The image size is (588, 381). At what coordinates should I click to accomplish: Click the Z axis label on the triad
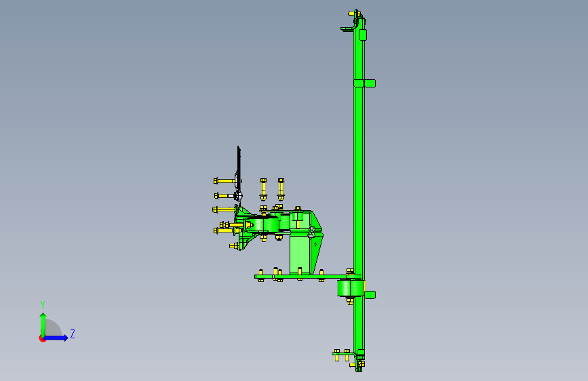tap(73, 334)
